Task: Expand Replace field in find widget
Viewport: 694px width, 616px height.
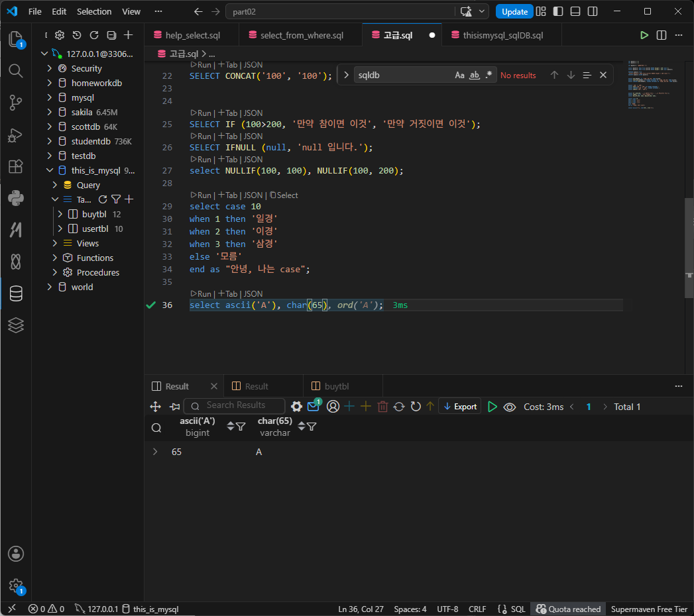Action: [x=346, y=75]
